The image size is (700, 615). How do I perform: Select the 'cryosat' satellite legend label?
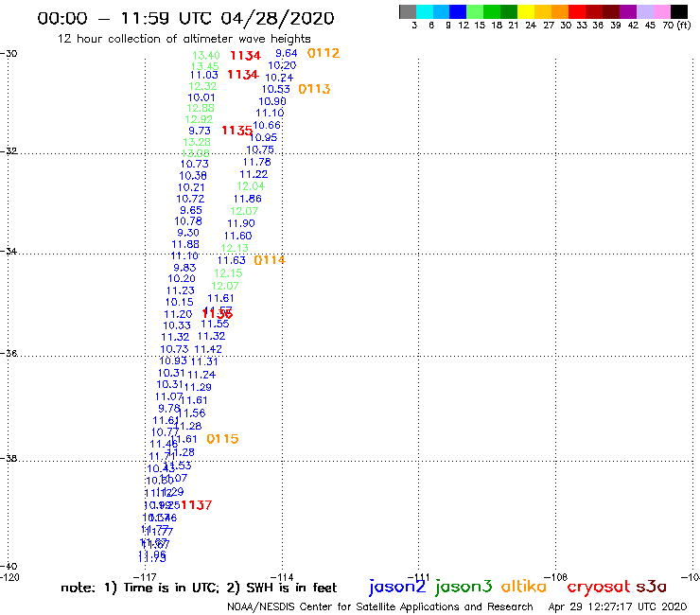[x=598, y=587]
